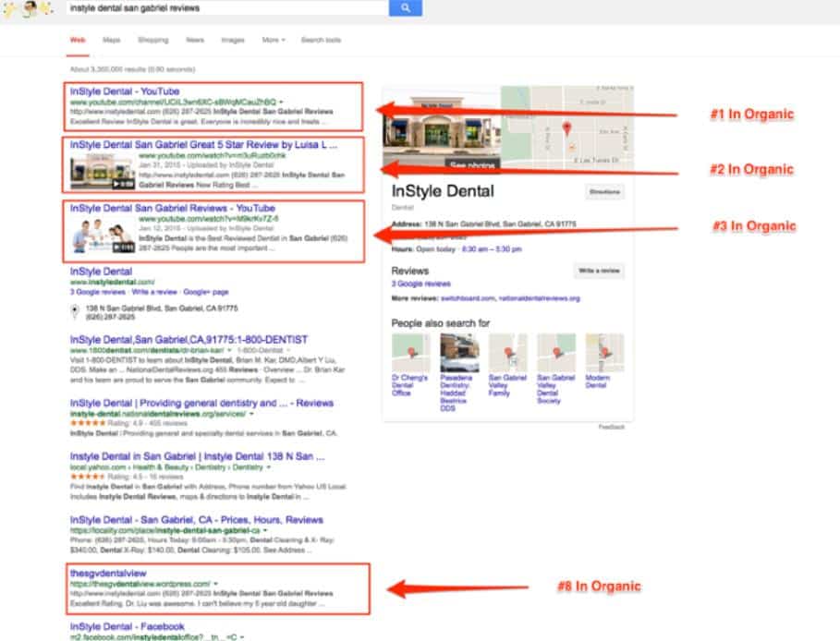Click 'Write a review' link under the instyledental.com result

[154, 292]
